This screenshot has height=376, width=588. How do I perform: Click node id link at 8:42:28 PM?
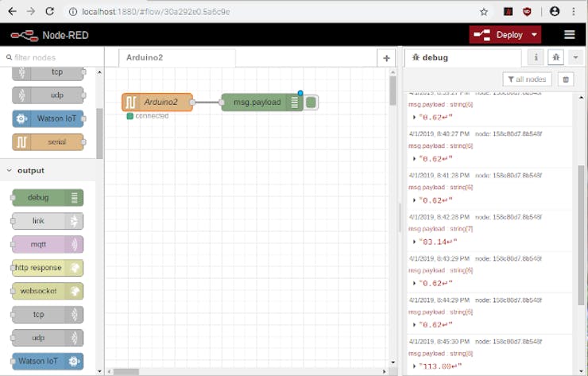click(x=509, y=217)
